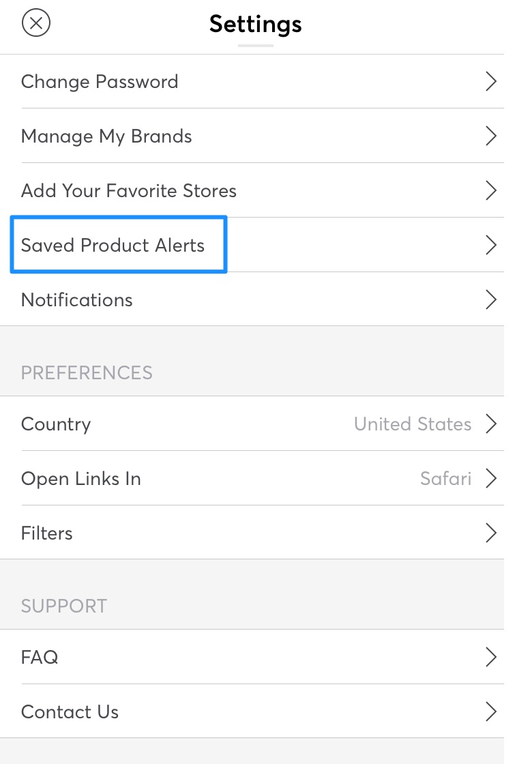This screenshot has height=764, width=532.
Task: Open Notifications settings
Action: pyautogui.click(x=252, y=299)
